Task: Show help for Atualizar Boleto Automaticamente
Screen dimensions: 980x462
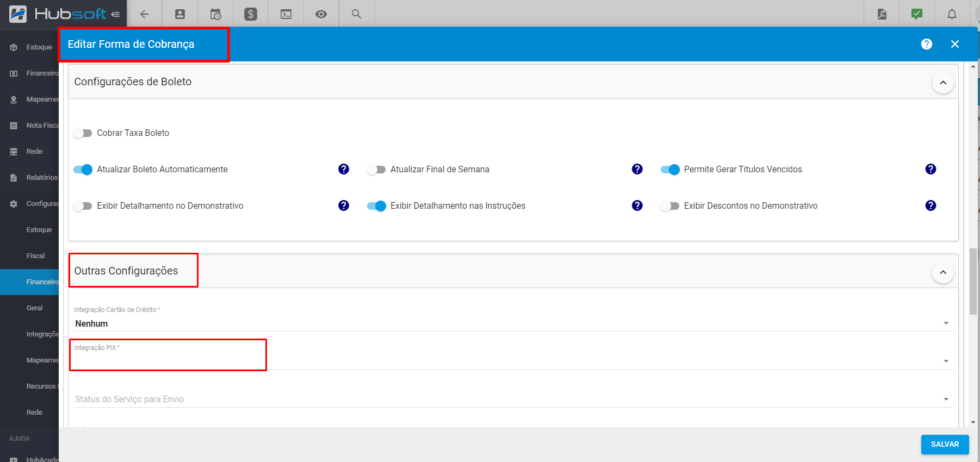Action: tap(344, 169)
